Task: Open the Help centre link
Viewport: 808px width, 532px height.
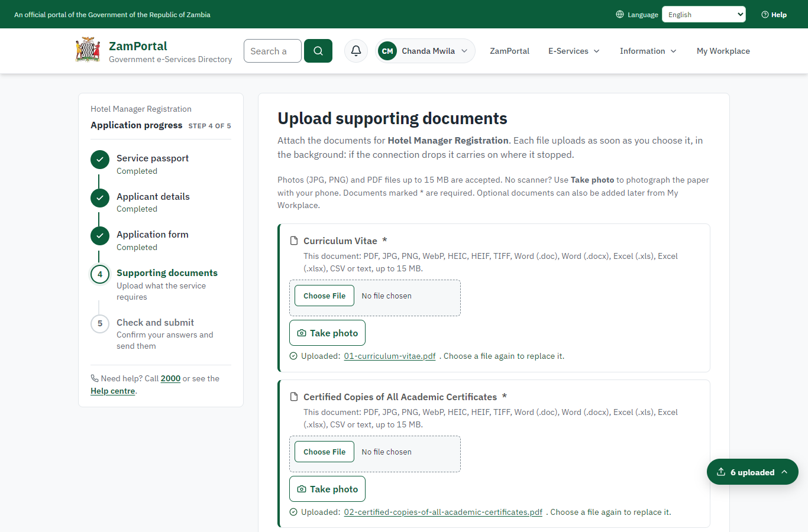Action: [x=112, y=391]
